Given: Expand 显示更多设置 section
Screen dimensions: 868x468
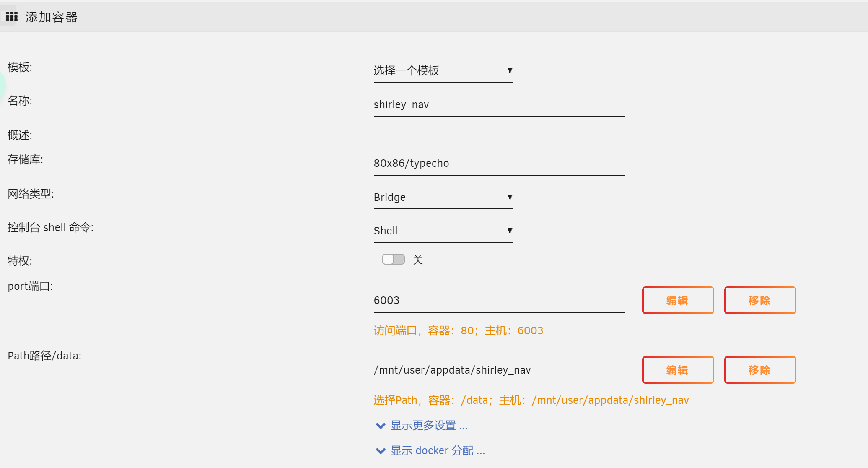Looking at the screenshot, I should click(x=422, y=426).
